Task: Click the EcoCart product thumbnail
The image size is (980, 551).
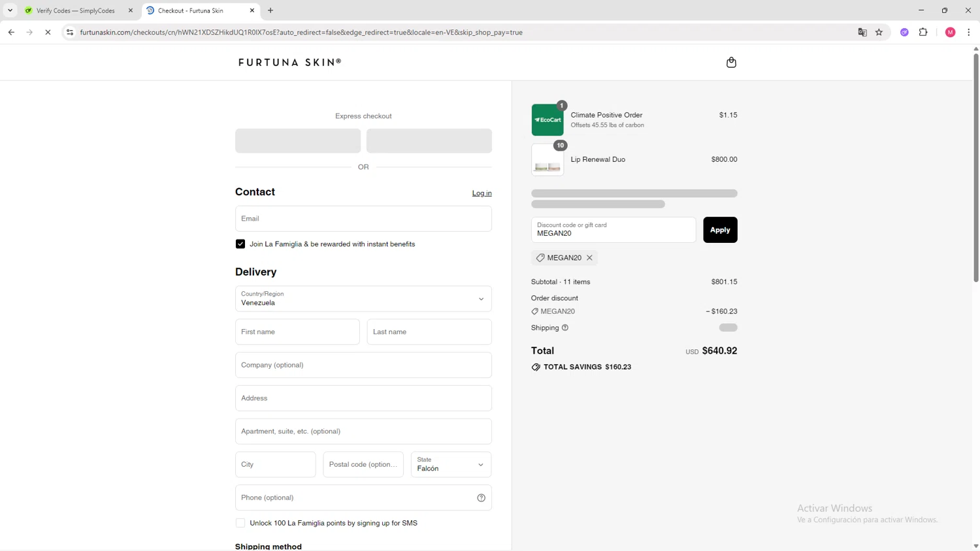Action: [547, 120]
